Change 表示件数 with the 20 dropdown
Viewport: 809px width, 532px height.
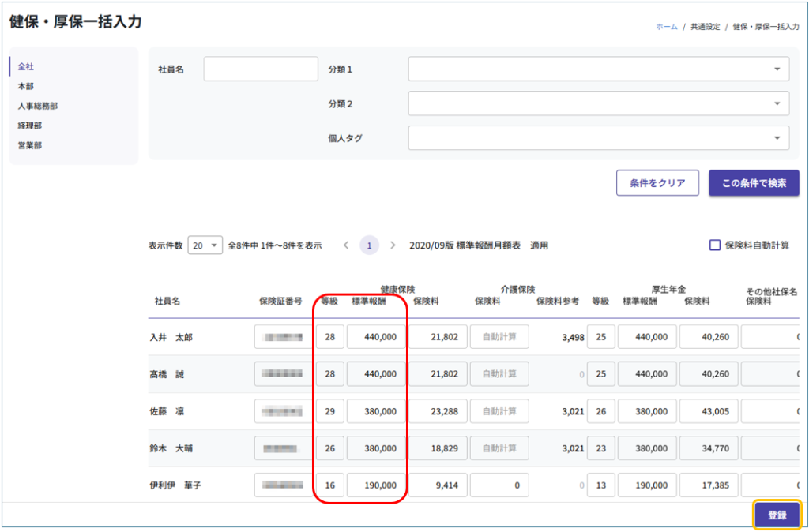coord(205,245)
